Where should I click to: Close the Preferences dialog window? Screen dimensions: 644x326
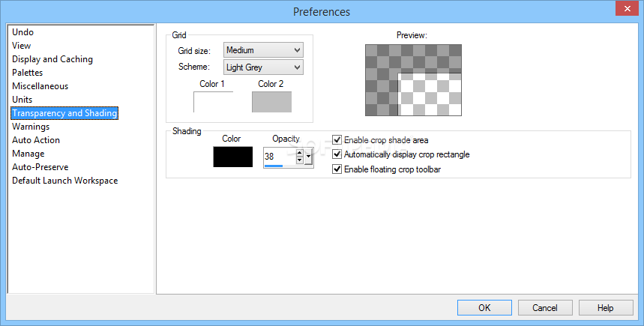tap(628, 9)
